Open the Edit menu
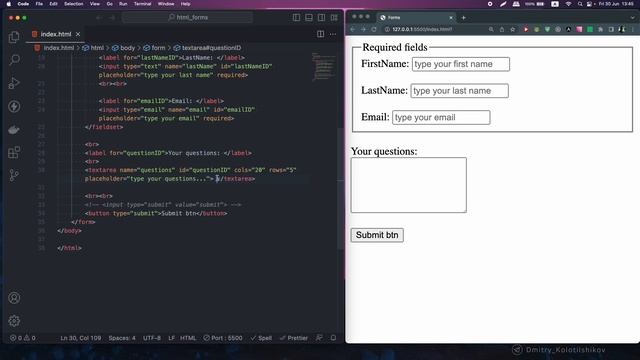640x360 pixels. pos(53,4)
